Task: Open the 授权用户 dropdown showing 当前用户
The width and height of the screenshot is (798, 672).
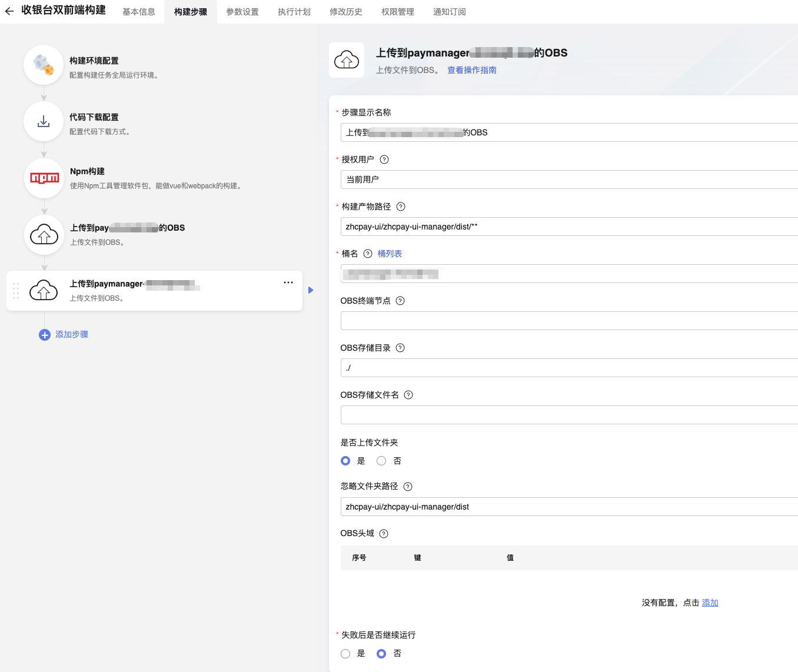Action: [569, 179]
